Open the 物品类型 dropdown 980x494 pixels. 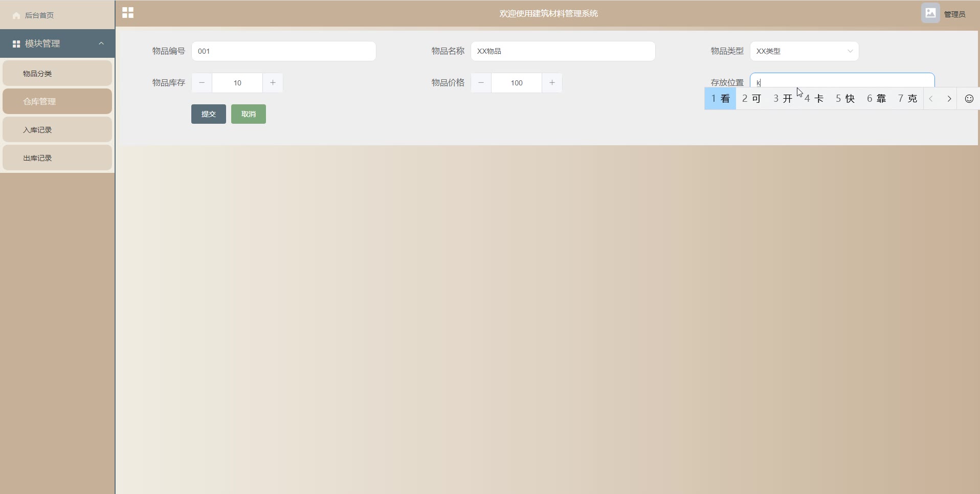click(805, 51)
